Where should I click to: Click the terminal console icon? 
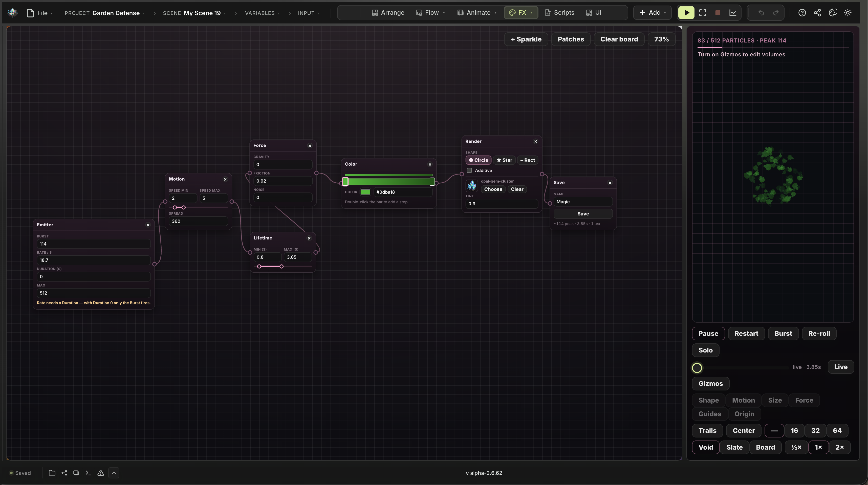[x=88, y=473]
